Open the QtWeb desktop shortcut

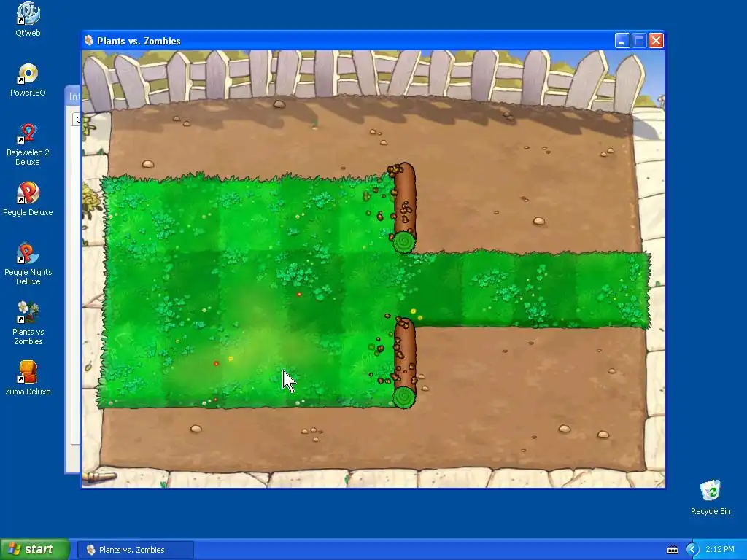[28, 19]
